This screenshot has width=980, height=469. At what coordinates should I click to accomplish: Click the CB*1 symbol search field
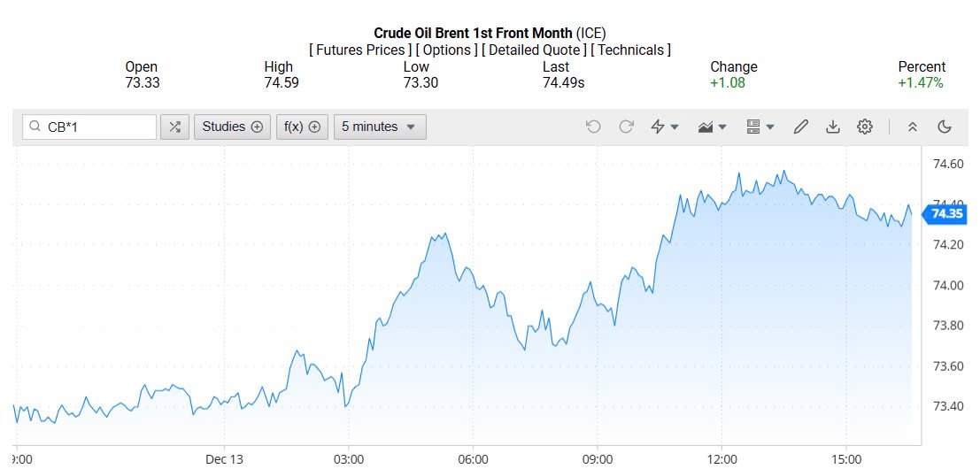(97, 127)
